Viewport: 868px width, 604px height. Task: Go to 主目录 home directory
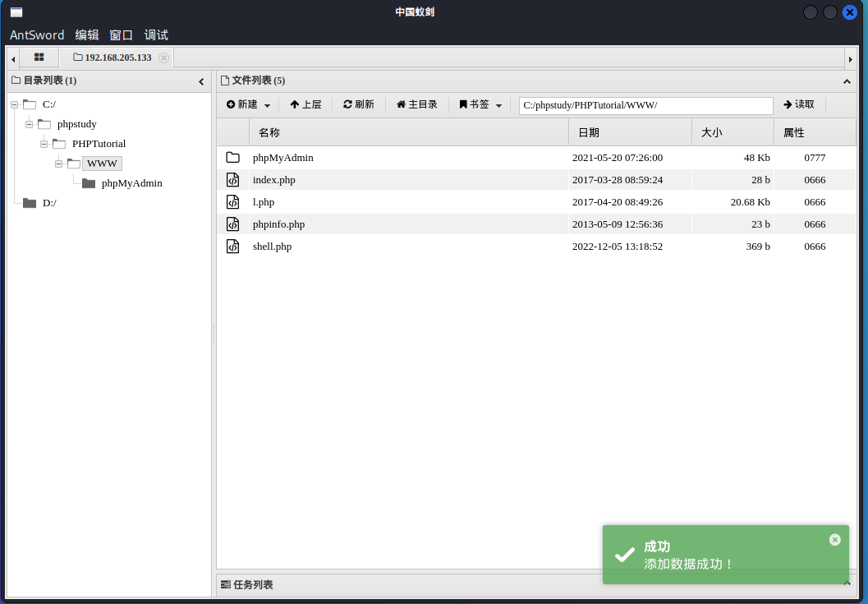417,104
